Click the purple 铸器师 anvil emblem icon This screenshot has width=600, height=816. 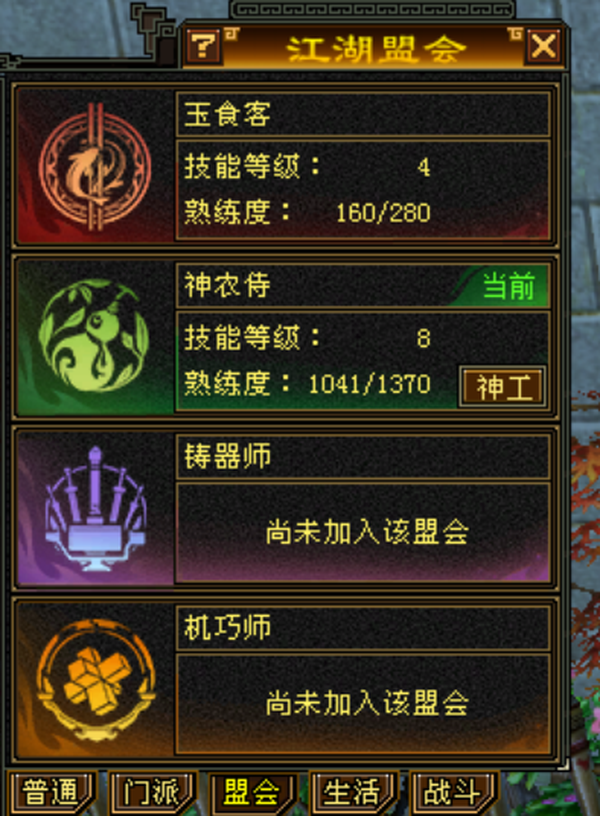click(x=95, y=508)
